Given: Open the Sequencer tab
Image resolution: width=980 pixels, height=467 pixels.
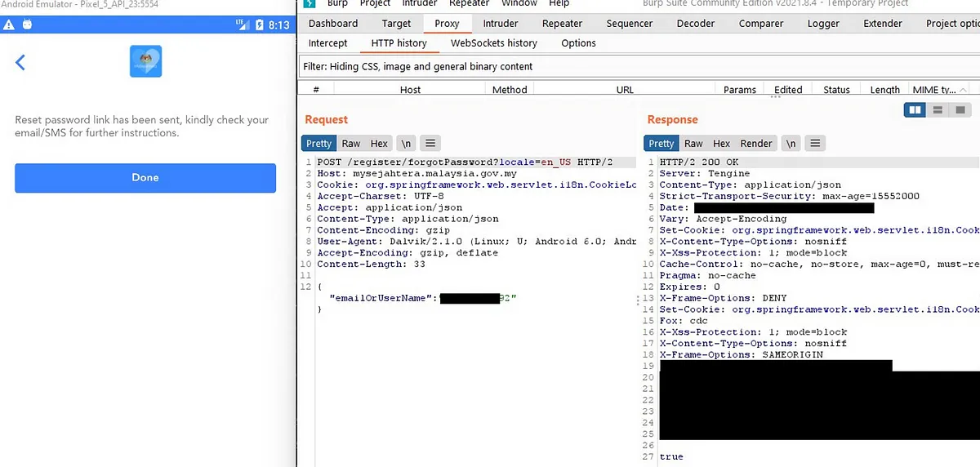Looking at the screenshot, I should (x=630, y=24).
